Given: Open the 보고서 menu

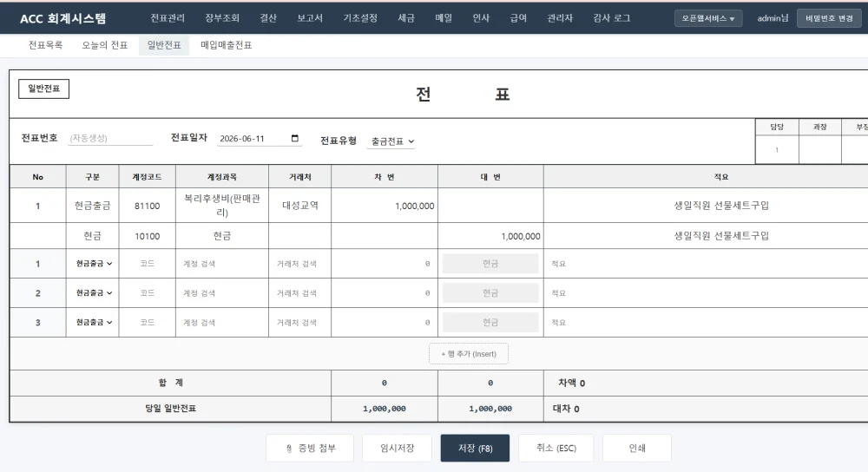Looking at the screenshot, I should tap(310, 18).
